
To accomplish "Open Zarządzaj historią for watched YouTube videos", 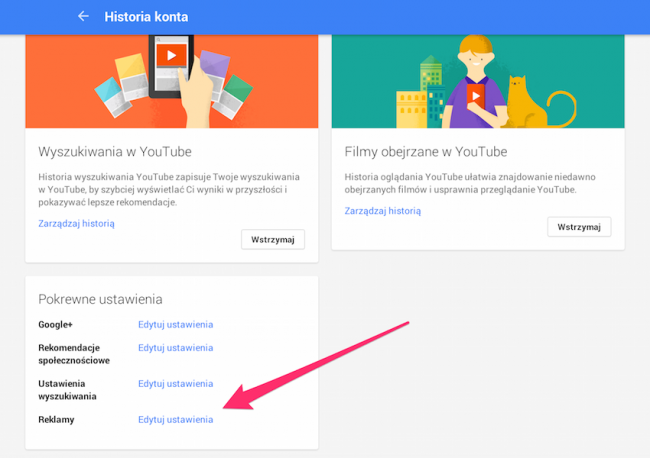I will click(x=383, y=211).
